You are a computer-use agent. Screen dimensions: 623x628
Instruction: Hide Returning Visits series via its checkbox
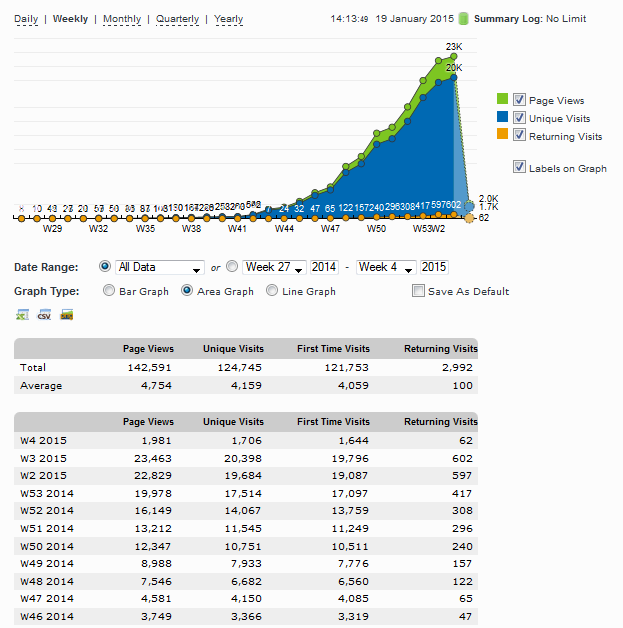[x=519, y=135]
